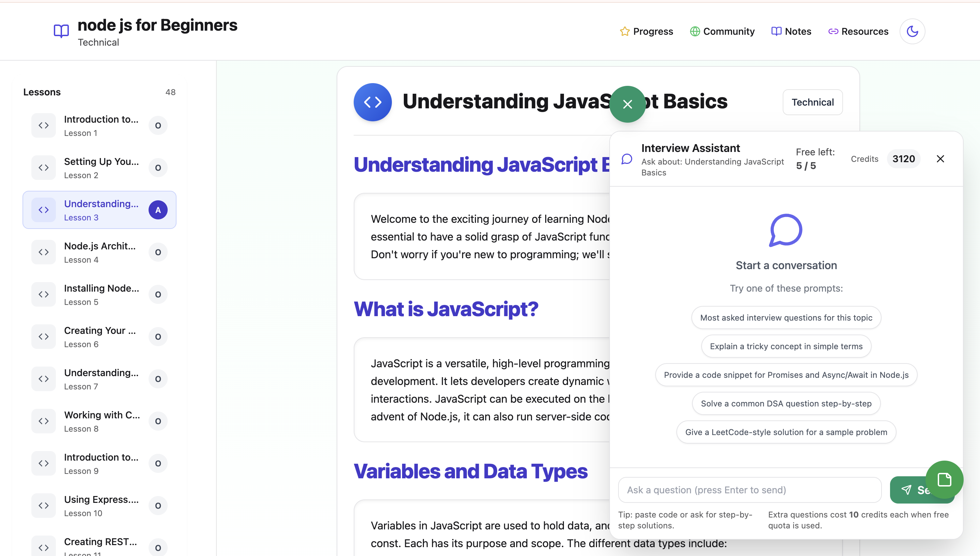980x556 pixels.
Task: Open Lesson 9 Introduction to...
Action: [x=99, y=464]
